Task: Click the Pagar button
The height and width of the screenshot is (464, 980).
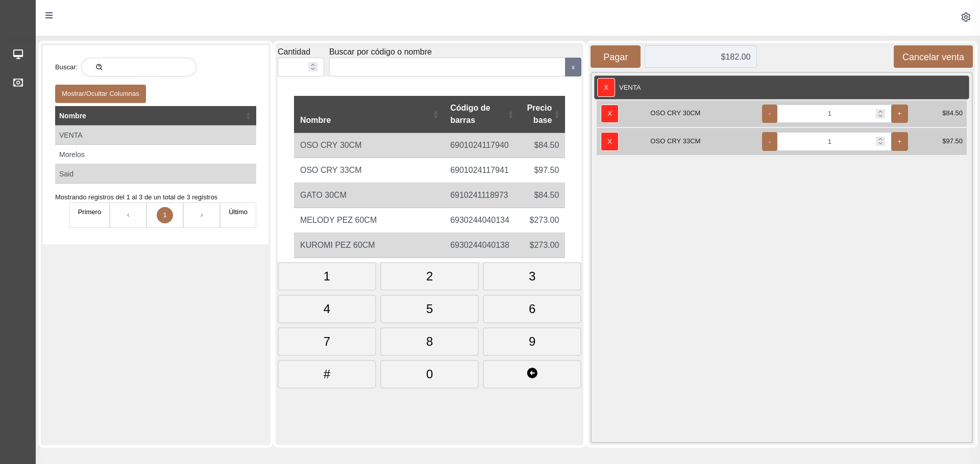Action: [x=615, y=57]
